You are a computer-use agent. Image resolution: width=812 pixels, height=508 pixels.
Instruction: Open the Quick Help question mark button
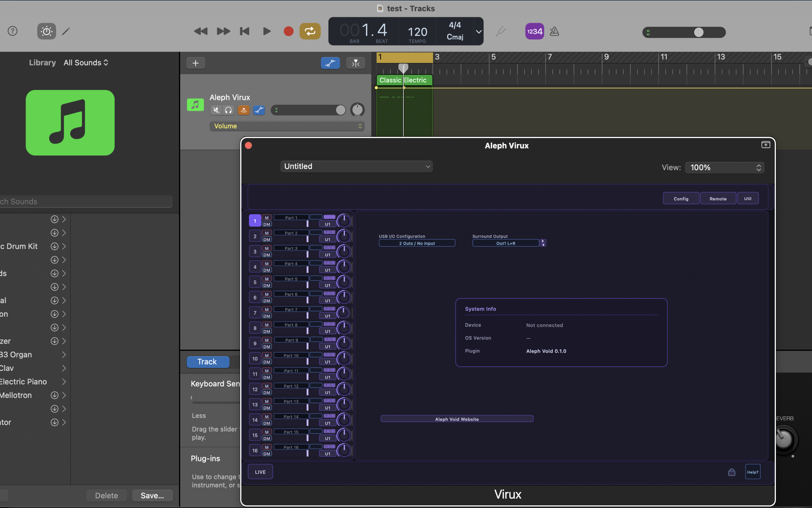click(12, 31)
